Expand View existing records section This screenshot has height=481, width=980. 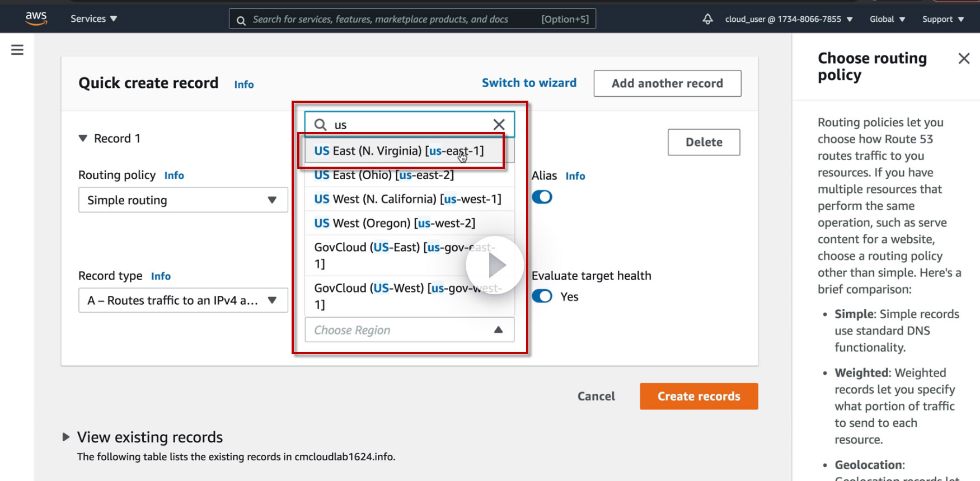[66, 437]
